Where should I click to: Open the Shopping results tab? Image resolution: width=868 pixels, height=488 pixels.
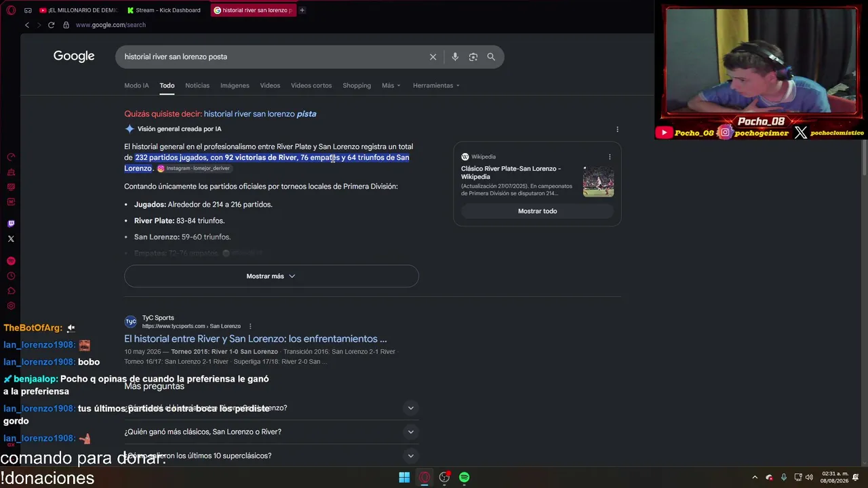coord(357,85)
